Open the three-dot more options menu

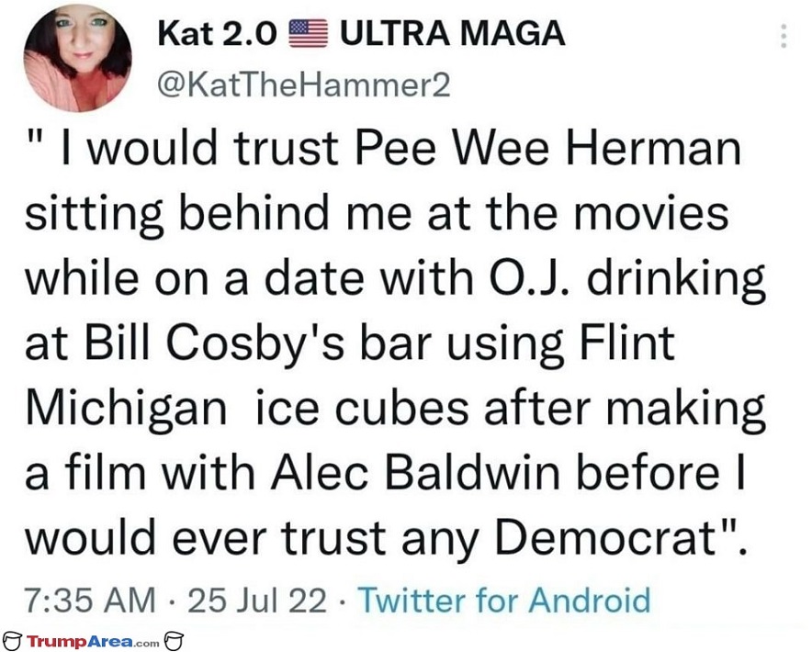tap(784, 36)
